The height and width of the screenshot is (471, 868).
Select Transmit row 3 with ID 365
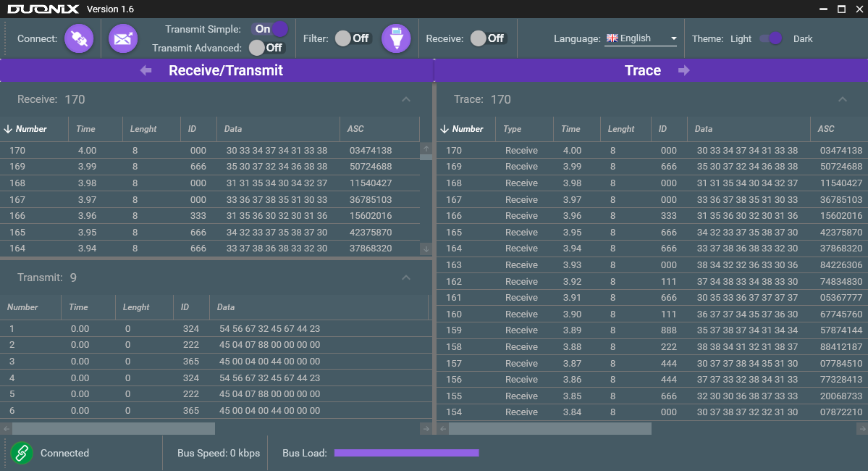[214, 362]
